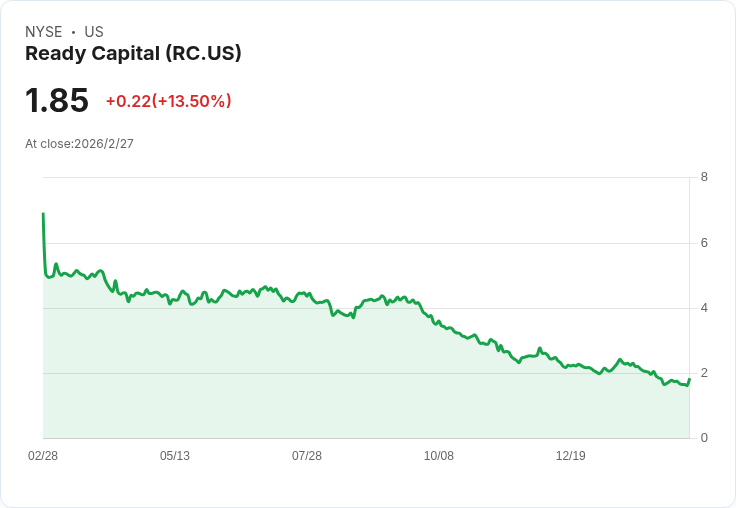Select the 02/28 date on the x-axis
This screenshot has width=736, height=508.
click(43, 456)
